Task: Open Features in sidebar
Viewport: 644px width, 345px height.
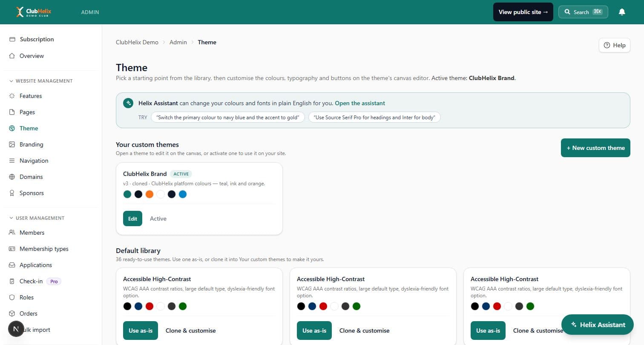Action: tap(31, 96)
